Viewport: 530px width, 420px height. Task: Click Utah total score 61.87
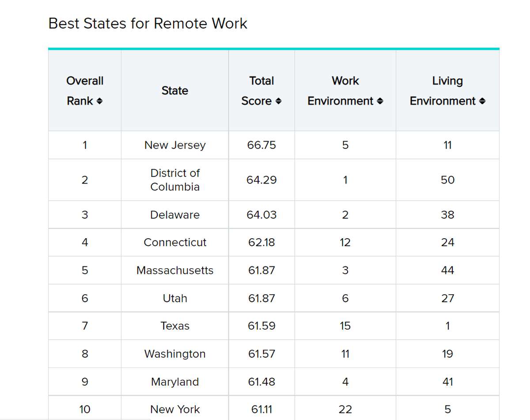click(261, 298)
